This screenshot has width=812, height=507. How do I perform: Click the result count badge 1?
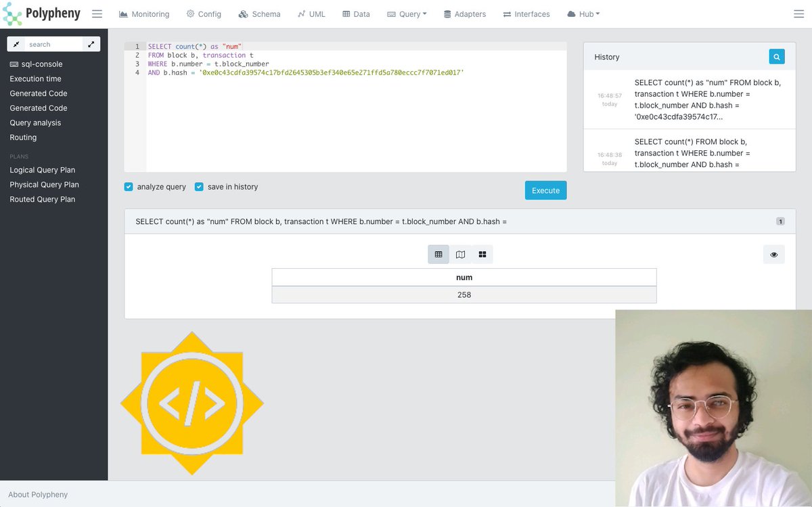point(780,221)
